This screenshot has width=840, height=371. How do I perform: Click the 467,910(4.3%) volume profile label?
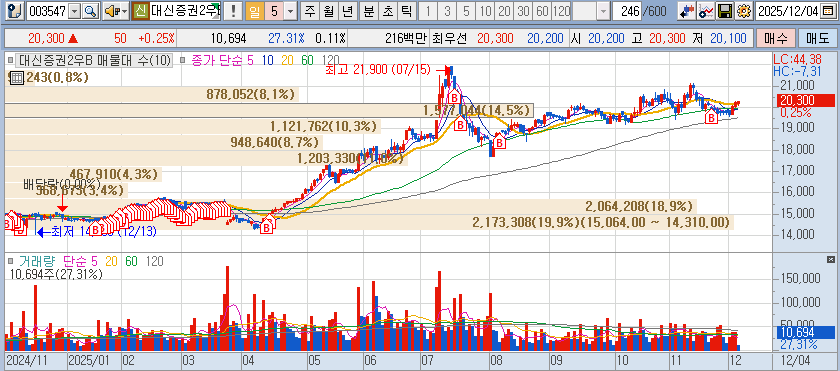coord(114,174)
